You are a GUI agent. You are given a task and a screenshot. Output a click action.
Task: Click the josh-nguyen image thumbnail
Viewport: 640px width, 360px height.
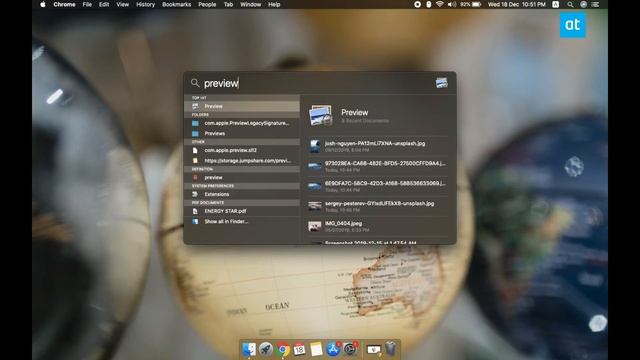coord(315,146)
